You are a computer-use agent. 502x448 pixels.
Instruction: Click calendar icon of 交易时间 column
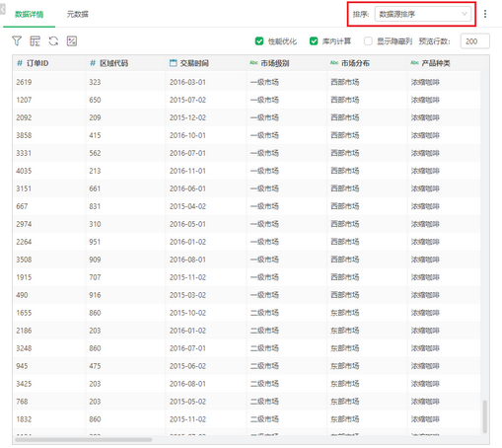pyautogui.click(x=174, y=63)
